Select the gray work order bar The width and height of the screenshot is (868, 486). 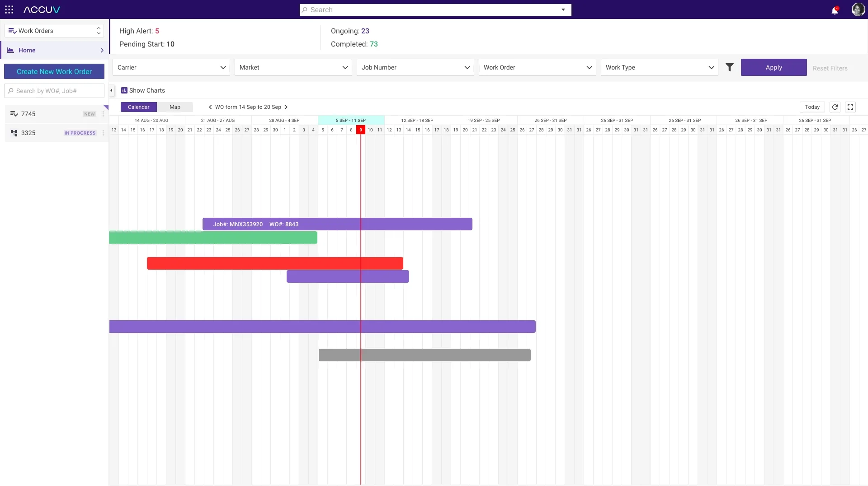pos(425,355)
